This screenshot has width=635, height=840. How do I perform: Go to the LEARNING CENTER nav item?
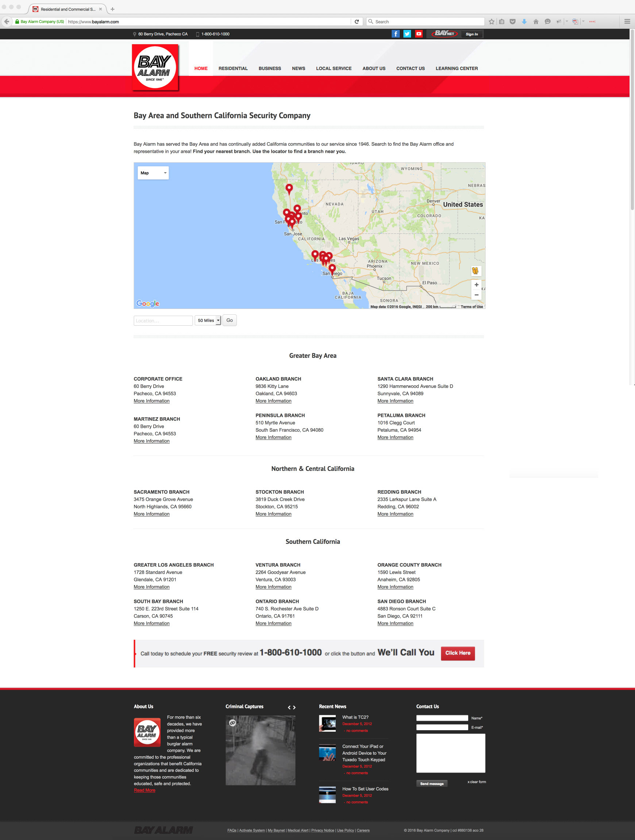tap(457, 68)
